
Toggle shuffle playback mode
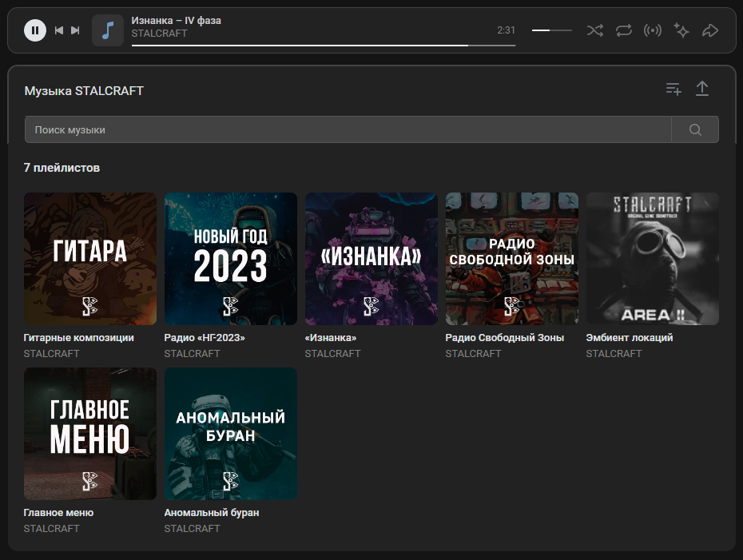[x=594, y=30]
